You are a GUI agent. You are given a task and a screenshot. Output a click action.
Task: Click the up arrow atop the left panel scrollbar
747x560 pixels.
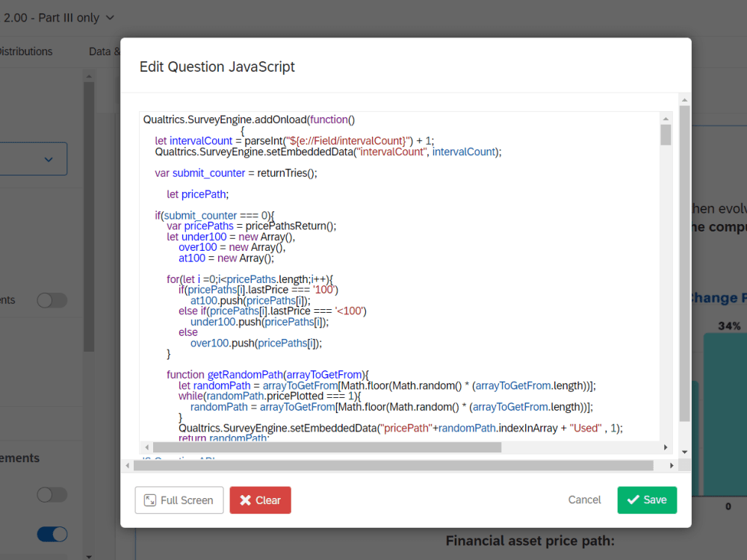pyautogui.click(x=89, y=75)
